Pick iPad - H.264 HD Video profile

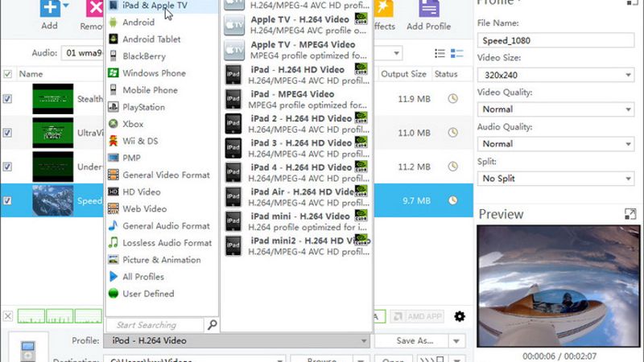pyautogui.click(x=296, y=75)
